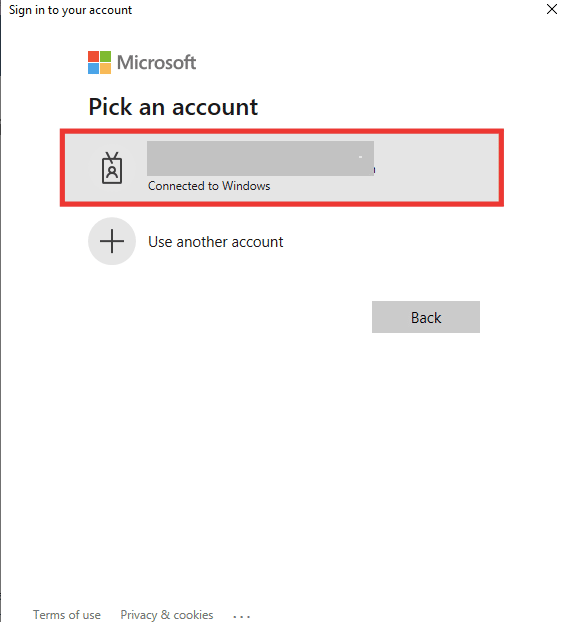Click the plus icon for another account

(x=112, y=241)
